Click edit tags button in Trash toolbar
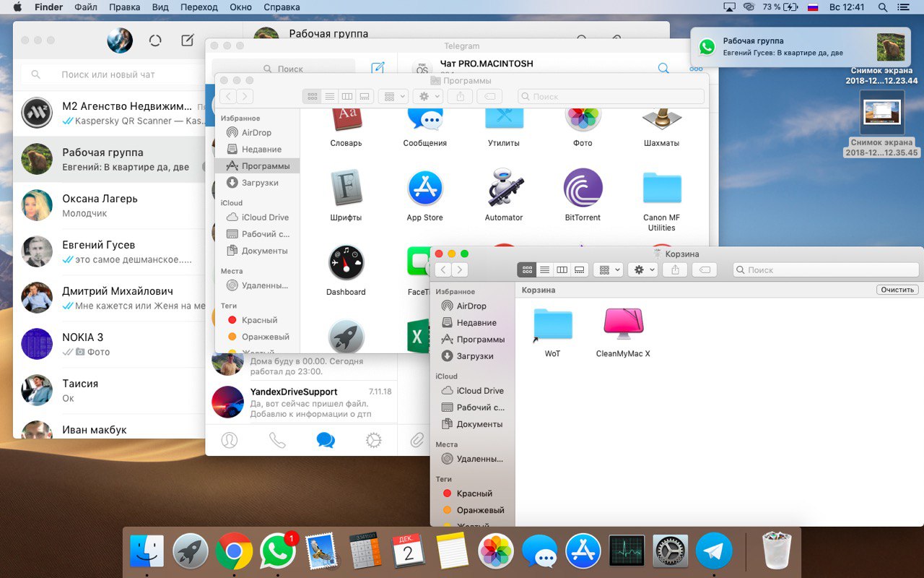924x578 pixels. (705, 269)
